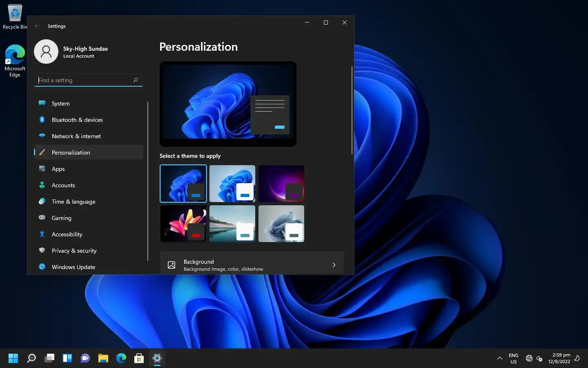Click the Gaming controller icon in sidebar
The height and width of the screenshot is (368, 588).
pyautogui.click(x=42, y=218)
